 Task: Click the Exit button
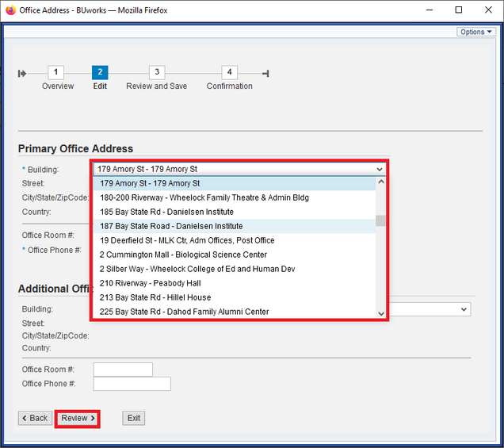pyautogui.click(x=134, y=418)
